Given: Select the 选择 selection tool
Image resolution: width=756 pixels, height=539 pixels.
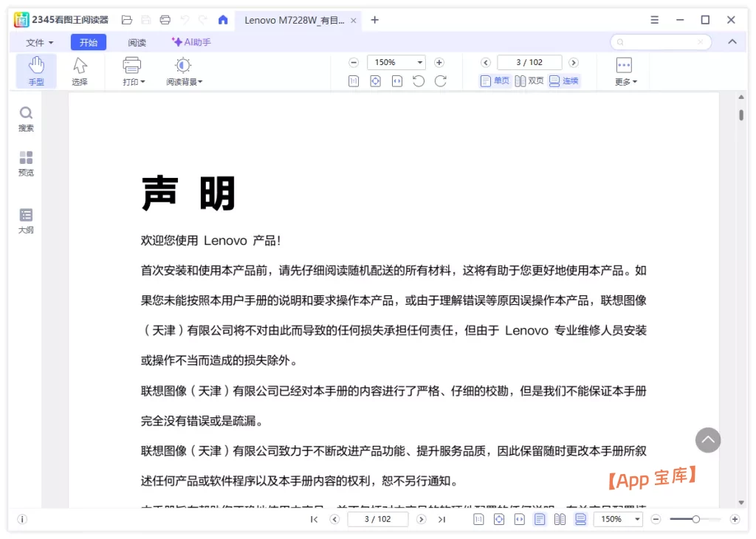Looking at the screenshot, I should click(81, 70).
